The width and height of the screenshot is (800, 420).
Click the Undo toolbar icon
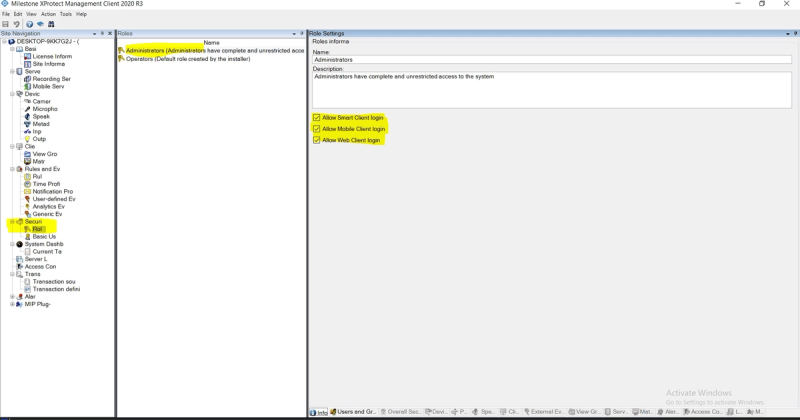pyautogui.click(x=16, y=24)
